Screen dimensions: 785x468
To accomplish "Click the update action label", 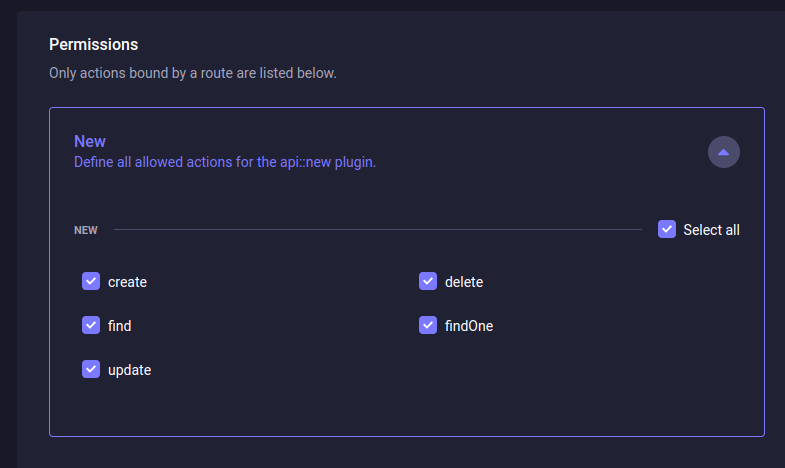I will point(129,370).
